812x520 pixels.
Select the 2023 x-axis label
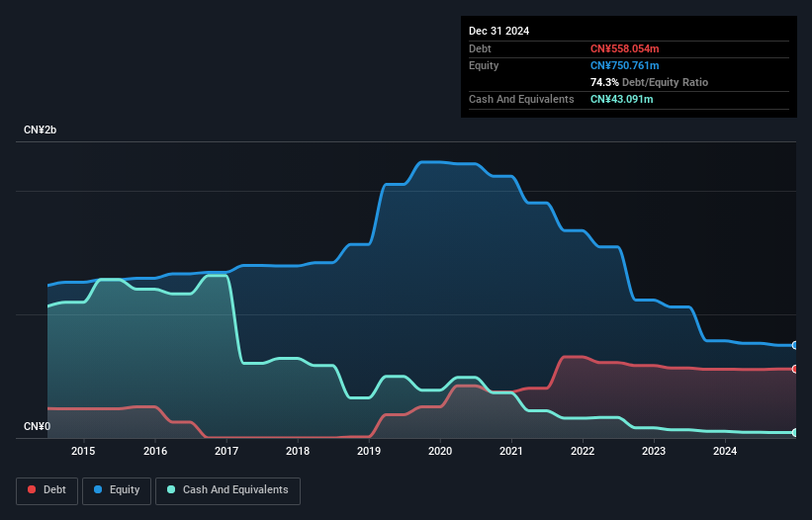point(654,451)
